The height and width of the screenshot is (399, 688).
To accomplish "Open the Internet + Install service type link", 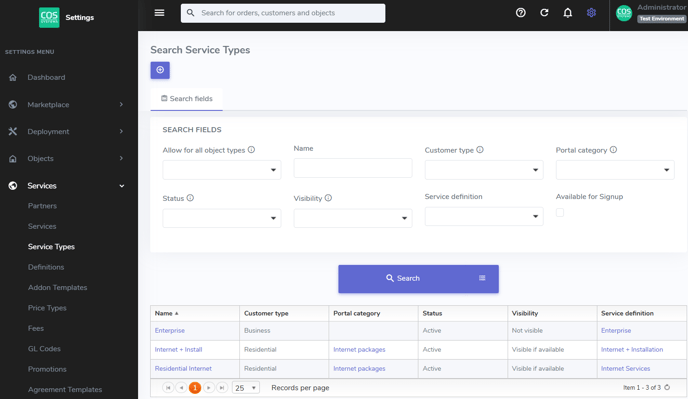I will tap(179, 349).
